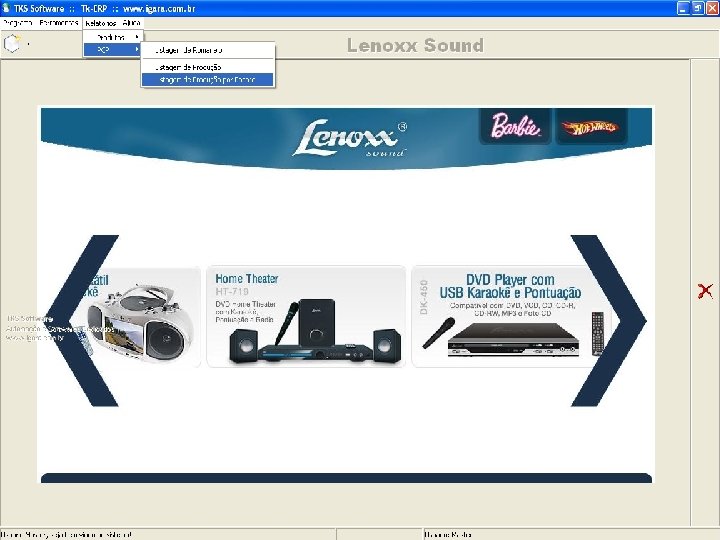Click the red X icon on right panel
Screen dimensions: 720x540
705,291
